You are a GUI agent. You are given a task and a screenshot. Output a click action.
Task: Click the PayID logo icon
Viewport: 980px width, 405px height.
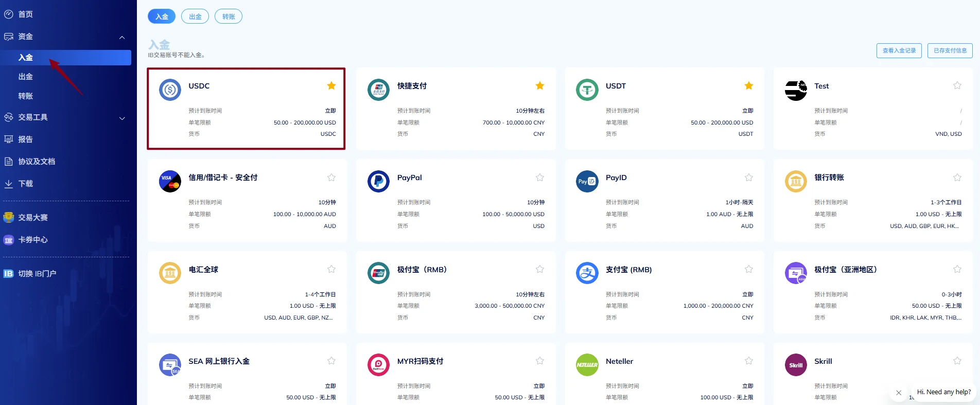pyautogui.click(x=587, y=182)
